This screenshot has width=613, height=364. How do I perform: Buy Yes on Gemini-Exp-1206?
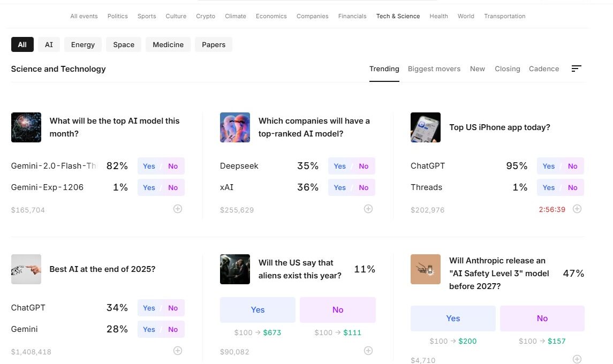149,188
